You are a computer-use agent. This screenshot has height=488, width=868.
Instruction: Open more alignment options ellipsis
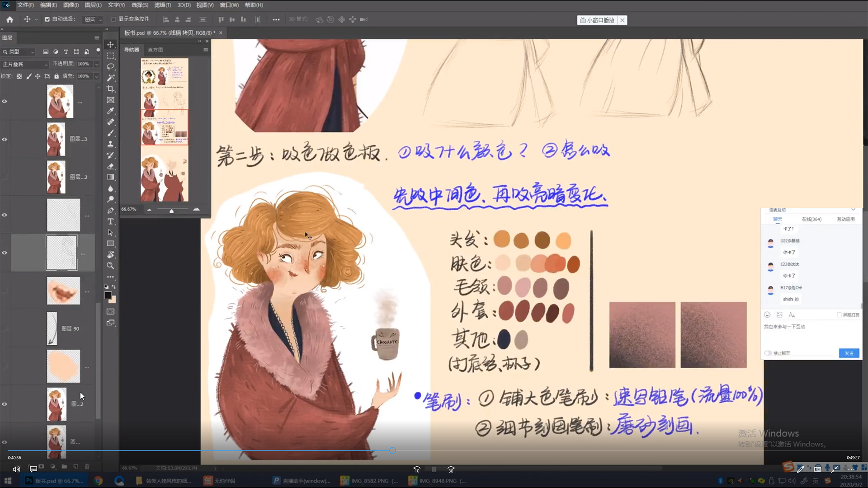[276, 20]
